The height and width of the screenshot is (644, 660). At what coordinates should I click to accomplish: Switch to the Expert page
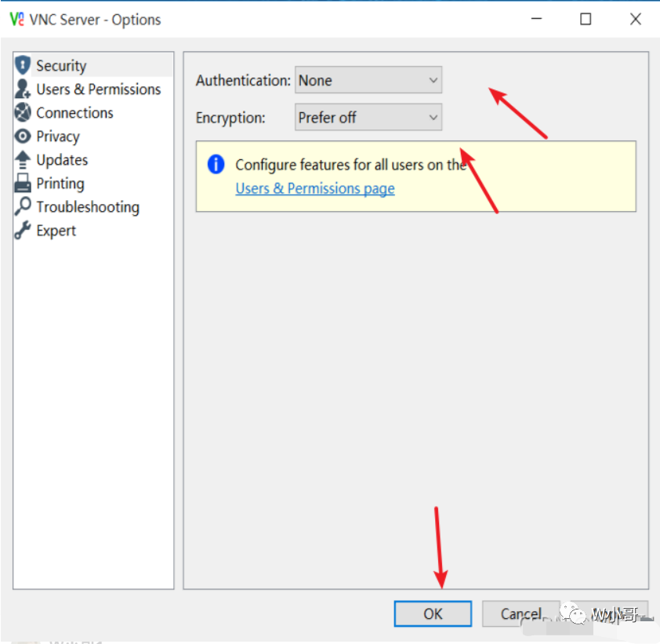(x=93, y=231)
